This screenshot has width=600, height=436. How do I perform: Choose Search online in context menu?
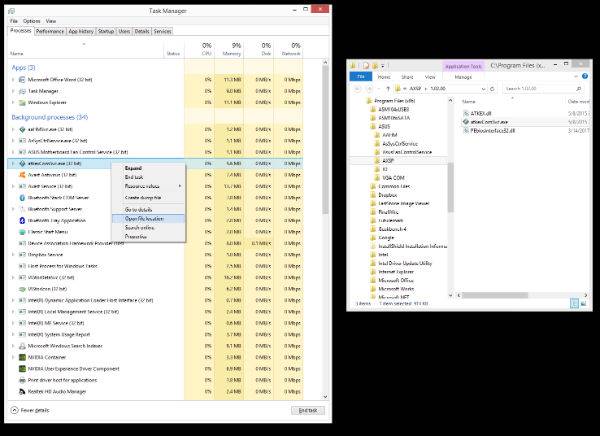coord(148,227)
